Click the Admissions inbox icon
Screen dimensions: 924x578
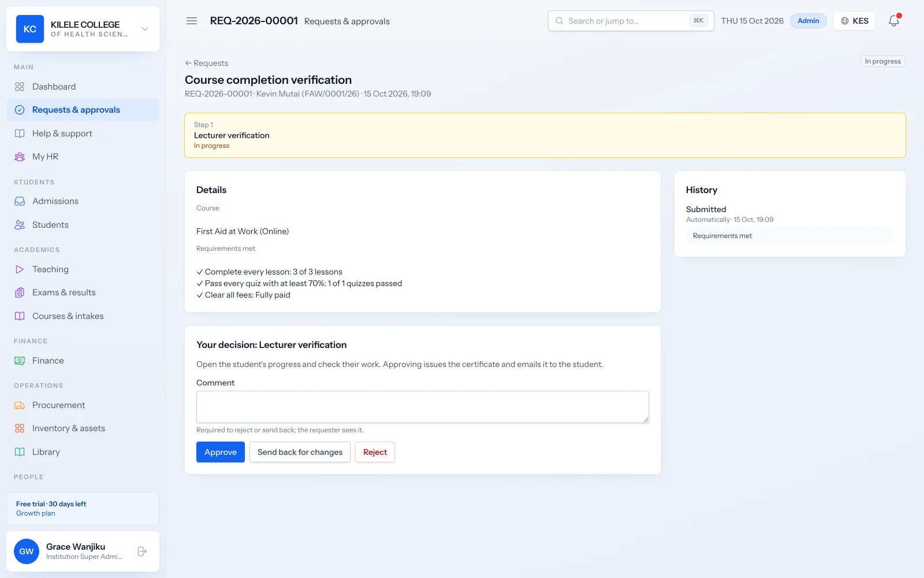[x=20, y=201]
